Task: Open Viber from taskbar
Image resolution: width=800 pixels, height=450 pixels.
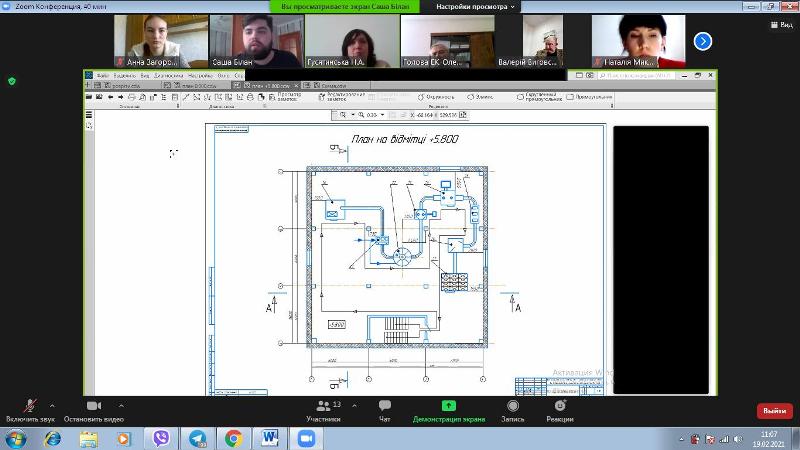Action: pyautogui.click(x=161, y=439)
